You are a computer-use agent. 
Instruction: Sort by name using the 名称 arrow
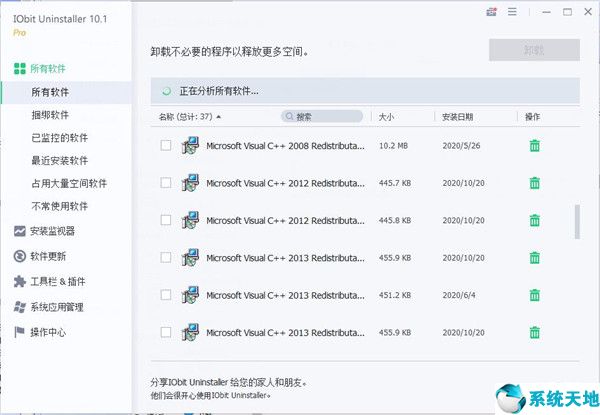coord(218,117)
